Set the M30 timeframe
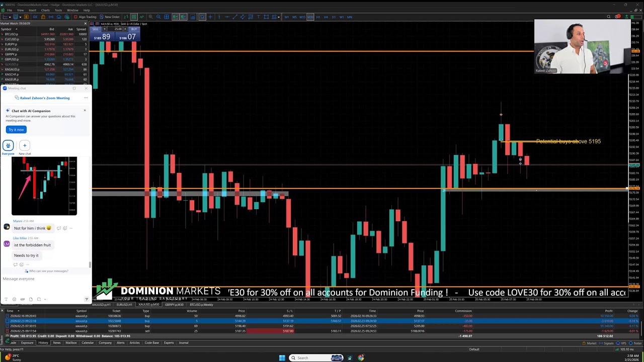This screenshot has width=644, height=362. (310, 17)
